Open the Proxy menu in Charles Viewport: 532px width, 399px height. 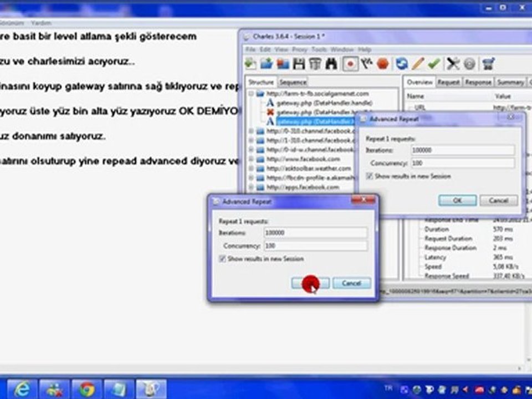click(x=300, y=49)
